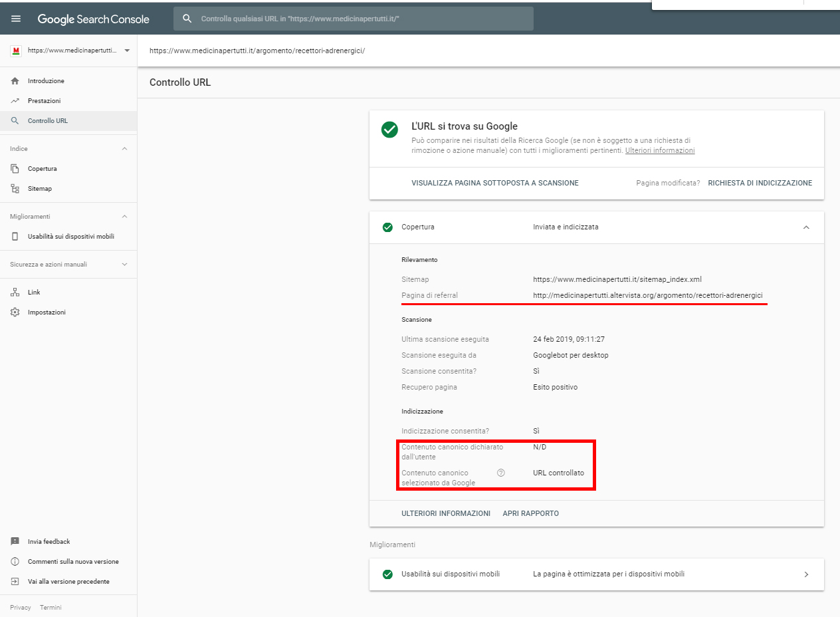
Task: Click the magnifier icon beside Controllo URL
Action: pos(15,121)
